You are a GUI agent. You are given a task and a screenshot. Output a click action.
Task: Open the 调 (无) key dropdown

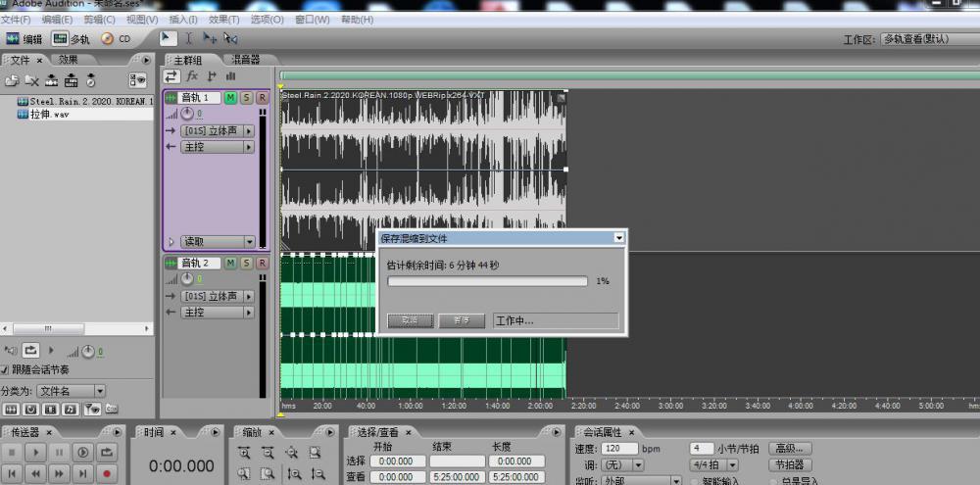click(622, 465)
